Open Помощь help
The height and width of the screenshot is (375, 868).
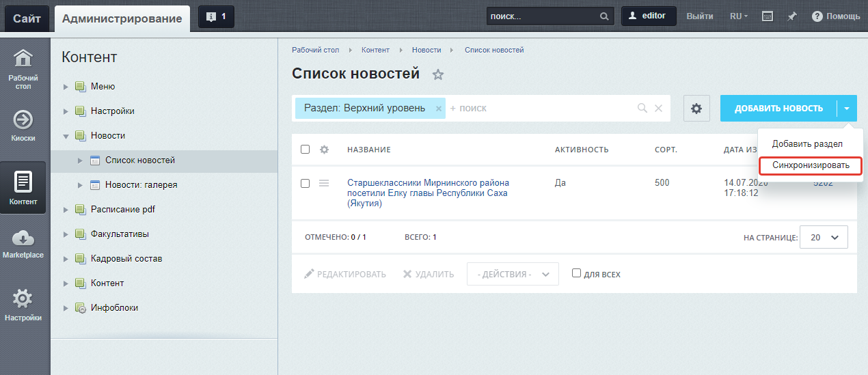point(836,16)
